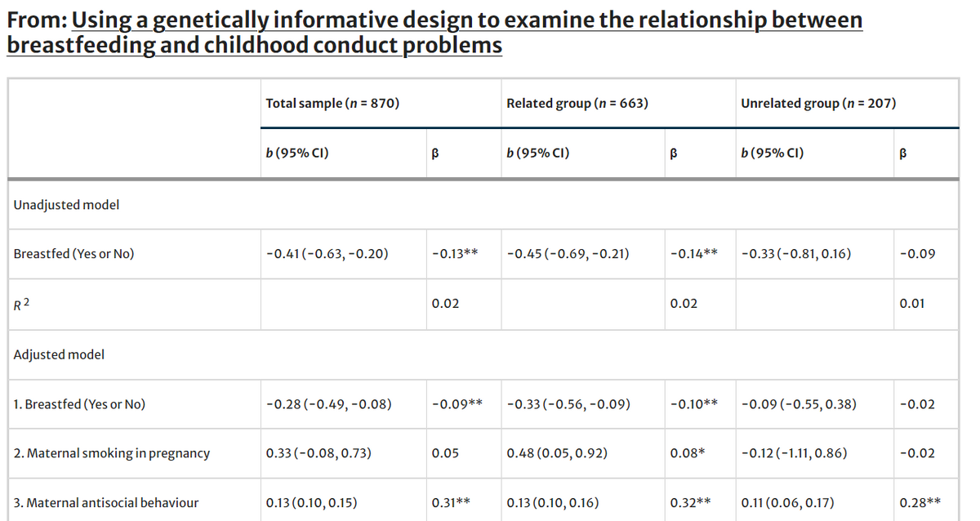This screenshot has height=521, width=980.
Task: Click the '3. Maternal antisocial behaviour' row label
Action: coord(106,503)
